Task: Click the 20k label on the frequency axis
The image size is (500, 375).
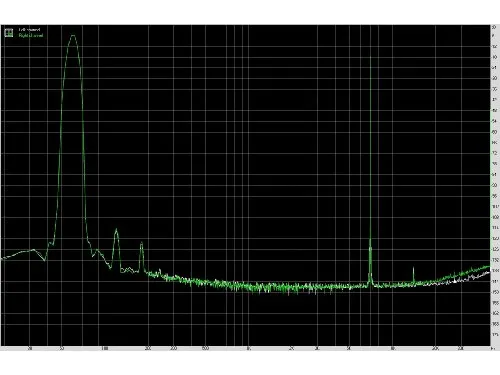Action: click(x=435, y=349)
